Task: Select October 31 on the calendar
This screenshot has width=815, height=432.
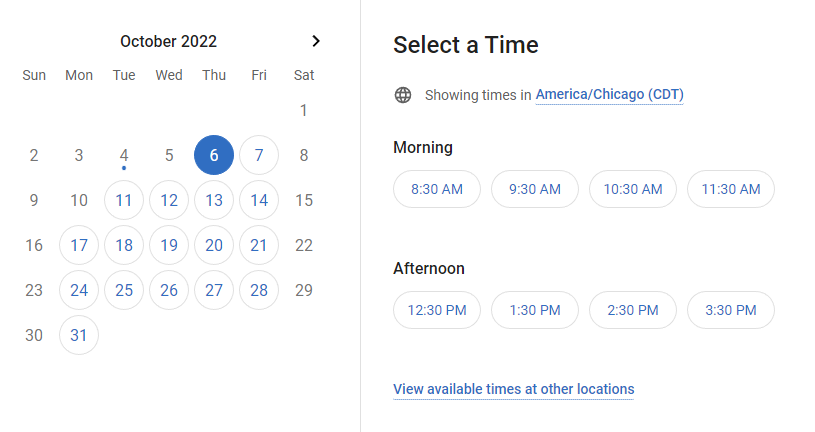Action: pyautogui.click(x=79, y=335)
